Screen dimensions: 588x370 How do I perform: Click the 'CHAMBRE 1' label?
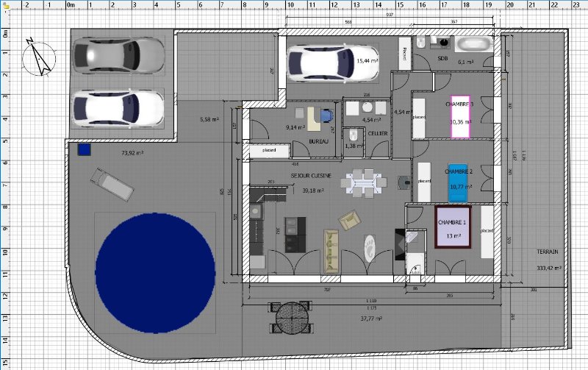point(452,223)
